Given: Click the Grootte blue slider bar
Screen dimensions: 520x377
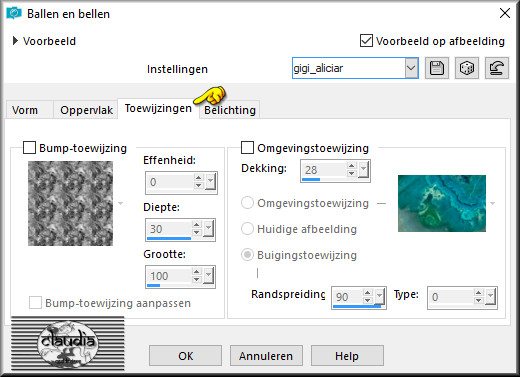Looking at the screenshot, I should tap(153, 285).
